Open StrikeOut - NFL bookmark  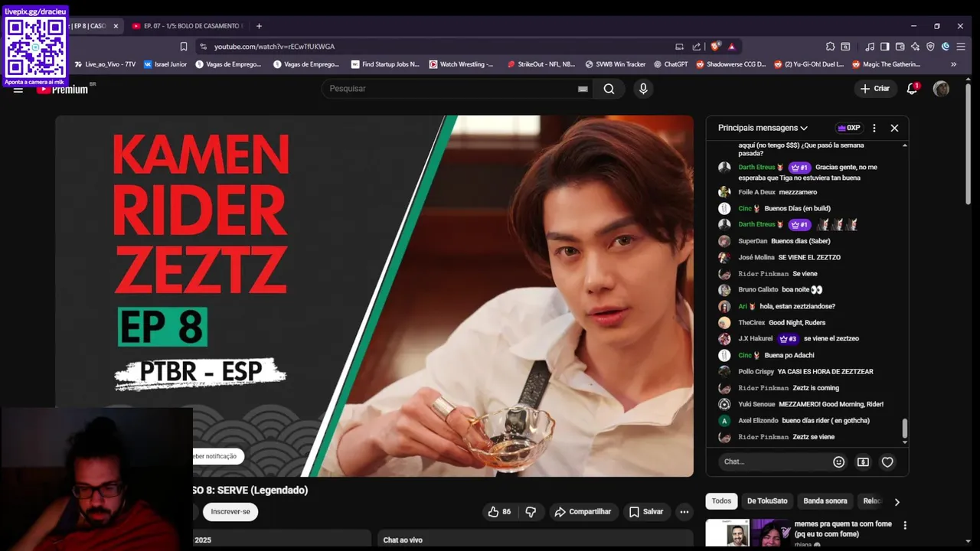click(541, 64)
